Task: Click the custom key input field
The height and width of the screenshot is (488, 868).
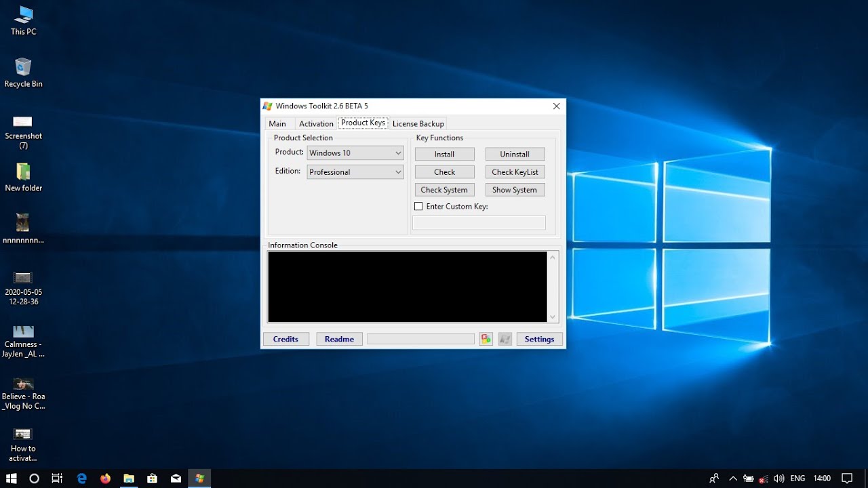Action: click(479, 223)
